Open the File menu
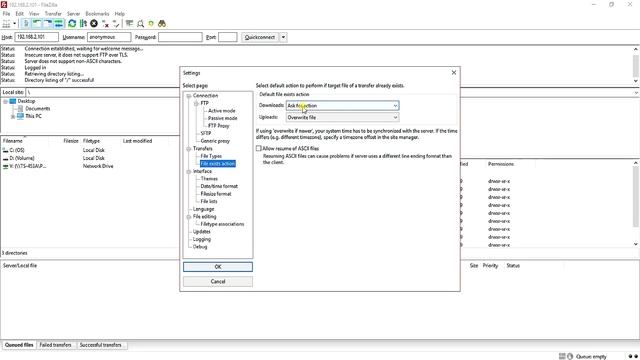 [7, 13]
